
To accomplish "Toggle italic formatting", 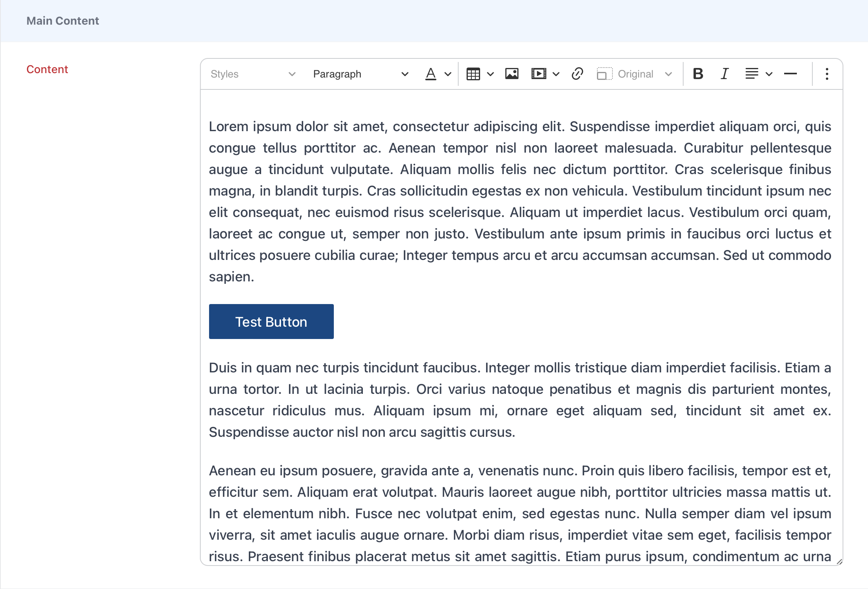I will [725, 74].
